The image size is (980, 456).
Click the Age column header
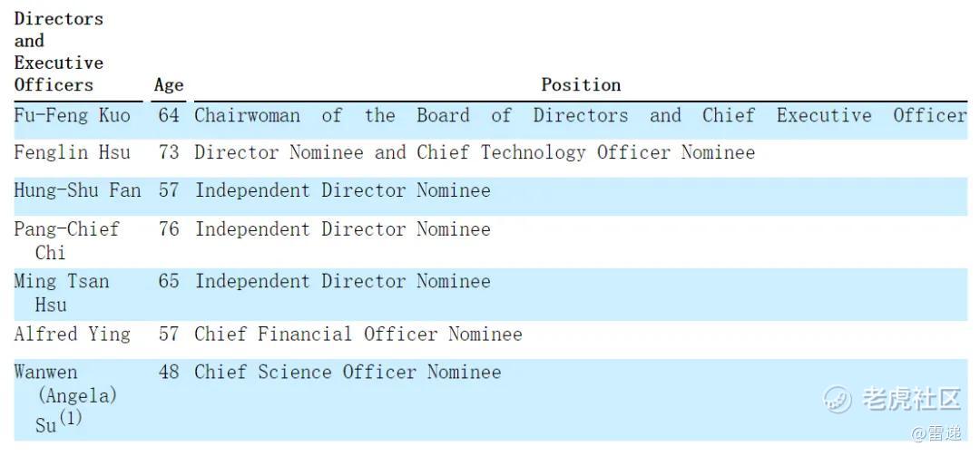click(x=169, y=85)
